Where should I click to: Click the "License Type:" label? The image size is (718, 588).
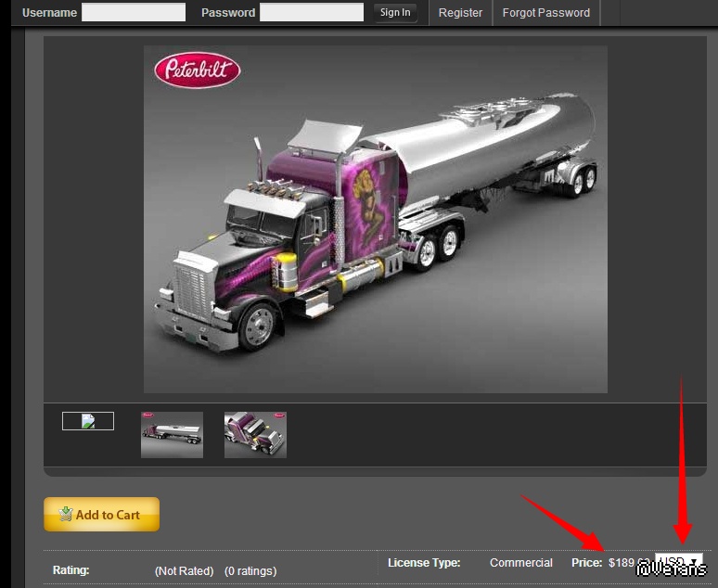(x=424, y=562)
